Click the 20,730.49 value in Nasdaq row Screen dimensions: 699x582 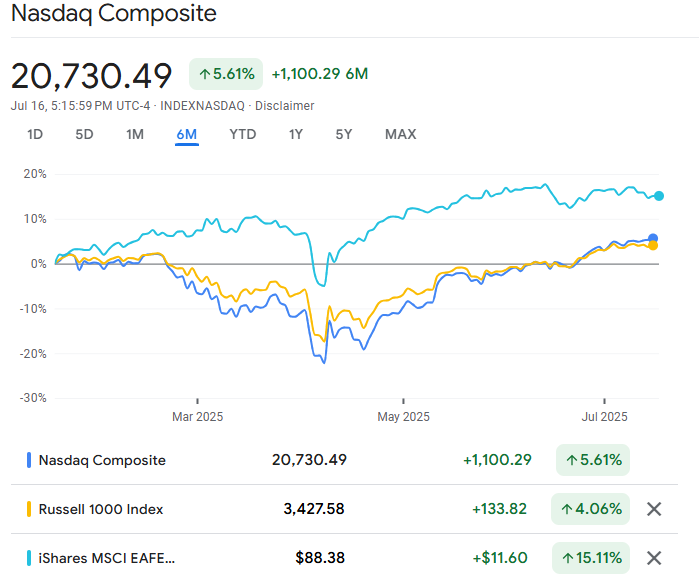[309, 460]
